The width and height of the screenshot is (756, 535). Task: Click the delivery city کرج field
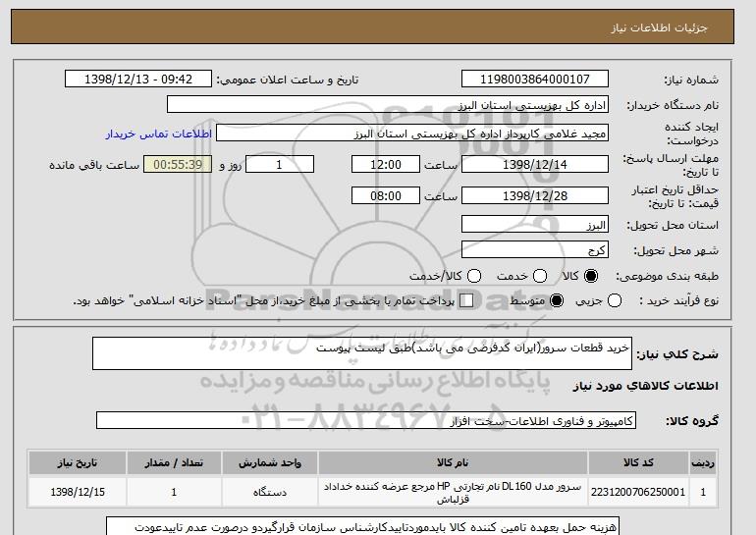pyautogui.click(x=535, y=249)
